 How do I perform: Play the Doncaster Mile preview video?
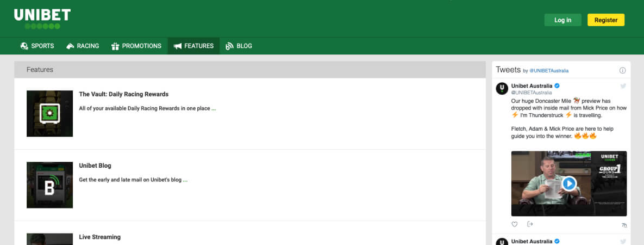click(569, 183)
